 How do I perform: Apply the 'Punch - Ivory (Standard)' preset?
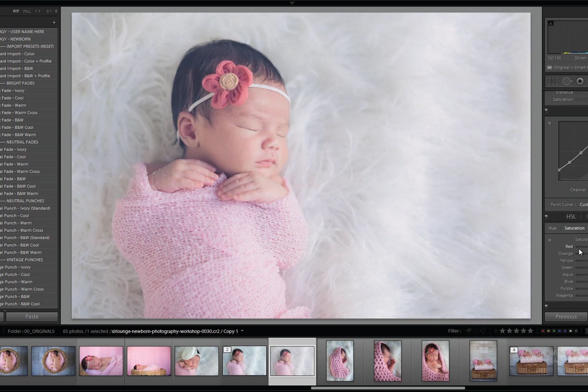tap(29, 208)
